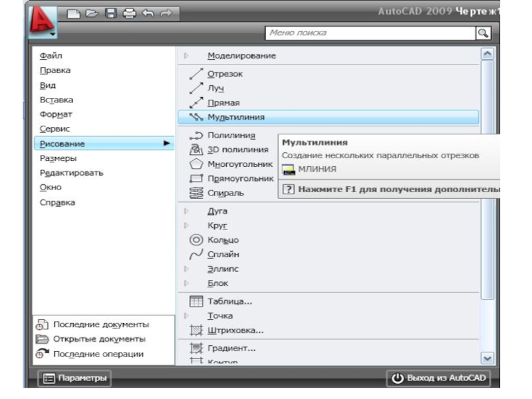The width and height of the screenshot is (532, 399).
Task: Click the Кольцо menu label
Action: click(x=223, y=240)
